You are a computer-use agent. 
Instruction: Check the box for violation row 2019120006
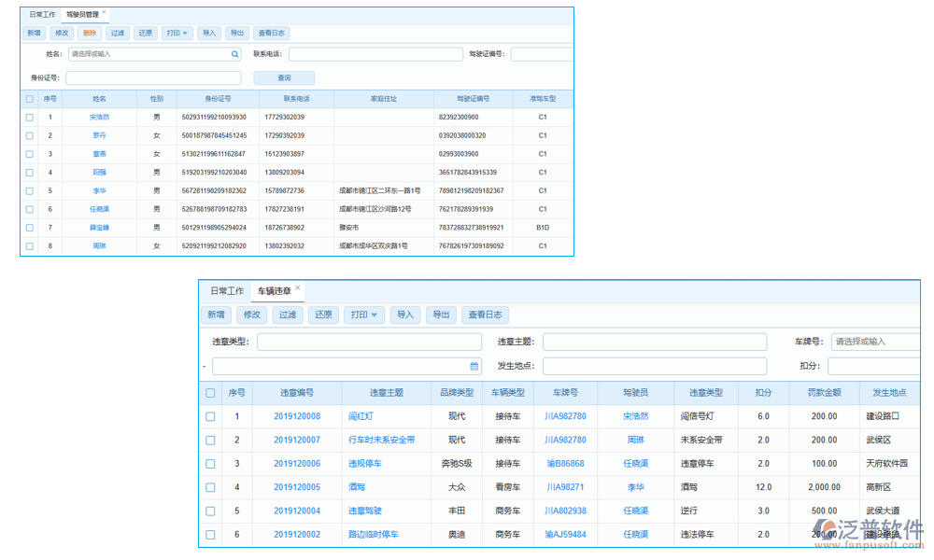tap(210, 464)
